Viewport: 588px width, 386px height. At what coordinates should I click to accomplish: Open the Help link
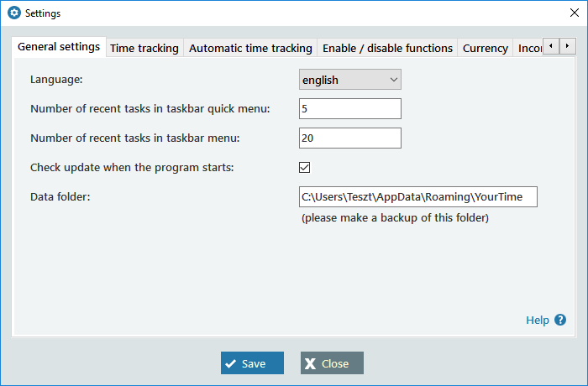(537, 320)
